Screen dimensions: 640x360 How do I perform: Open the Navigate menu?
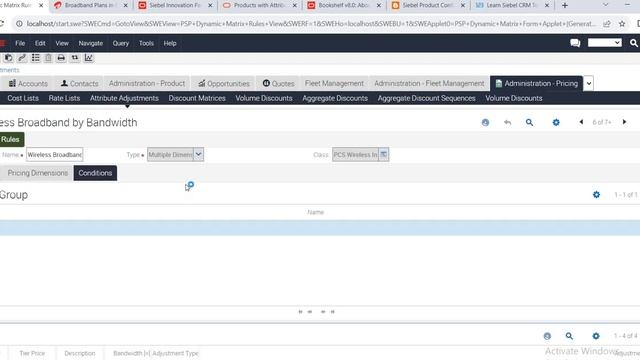tap(91, 43)
